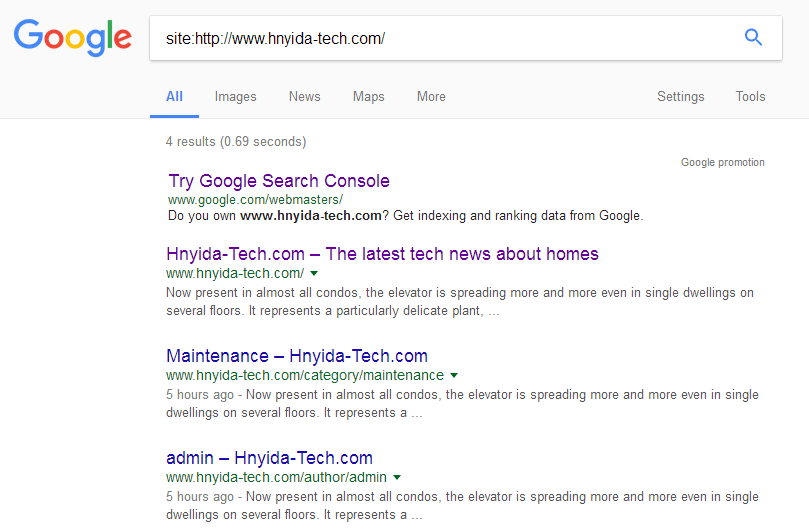Go to the Google logo homepage
Image resolution: width=809 pixels, height=531 pixels.
coord(73,38)
